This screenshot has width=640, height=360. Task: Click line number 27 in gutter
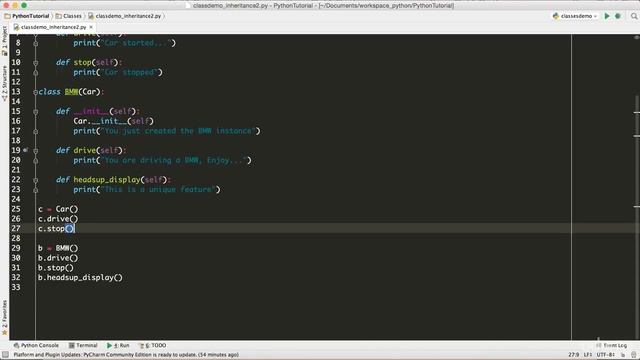(16, 229)
